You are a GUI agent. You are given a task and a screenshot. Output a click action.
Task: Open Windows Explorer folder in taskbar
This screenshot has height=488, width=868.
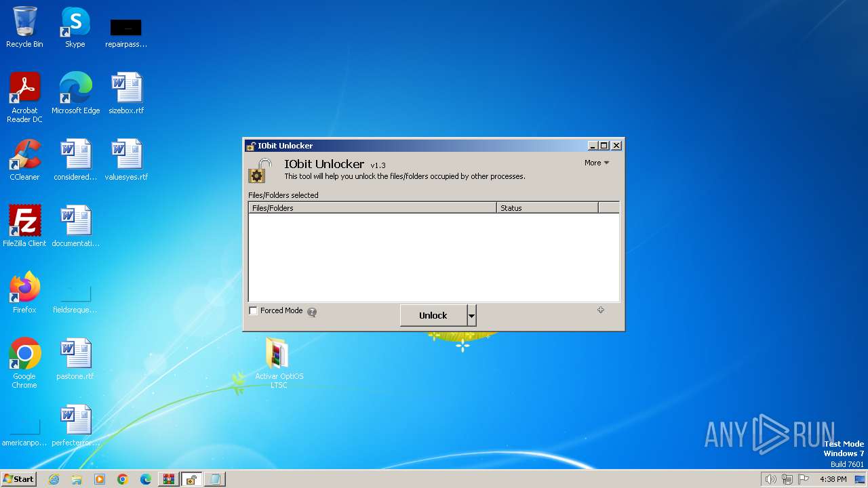[77, 479]
